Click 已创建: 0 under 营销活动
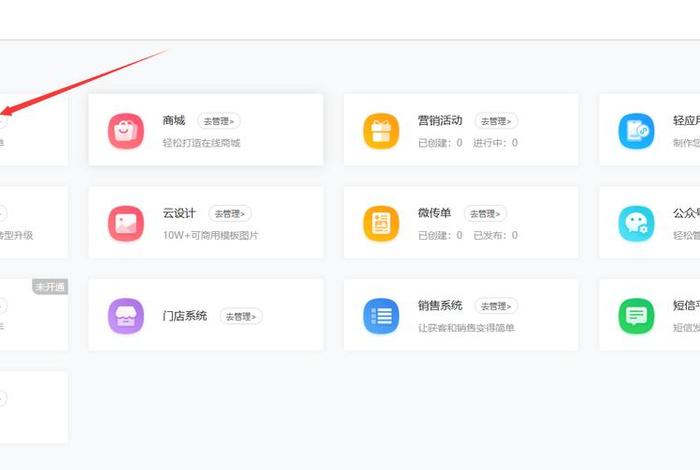This screenshot has height=470, width=700. (440, 143)
